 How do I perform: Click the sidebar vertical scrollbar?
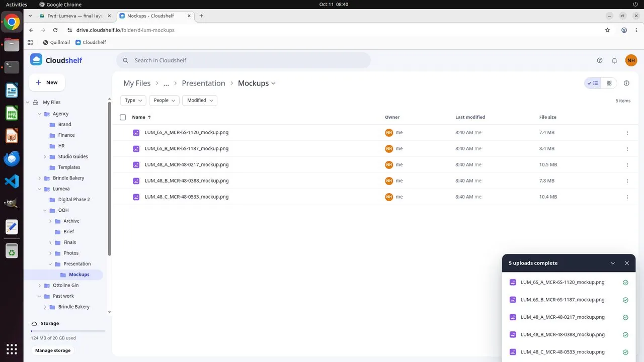[110, 178]
